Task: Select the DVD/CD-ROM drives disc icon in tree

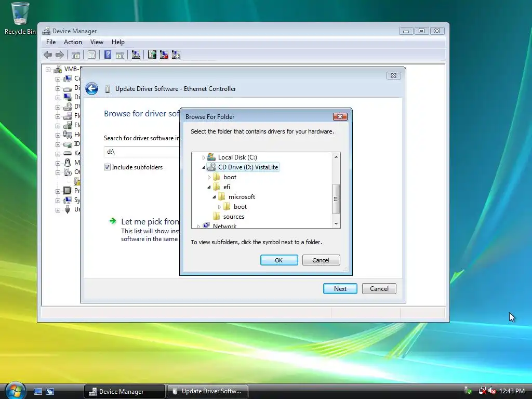Action: pos(68,107)
